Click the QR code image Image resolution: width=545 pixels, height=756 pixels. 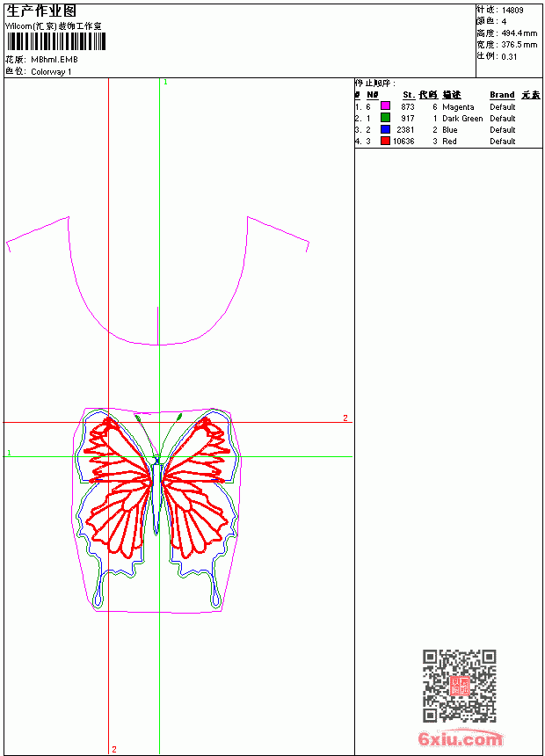pyautogui.click(x=460, y=686)
